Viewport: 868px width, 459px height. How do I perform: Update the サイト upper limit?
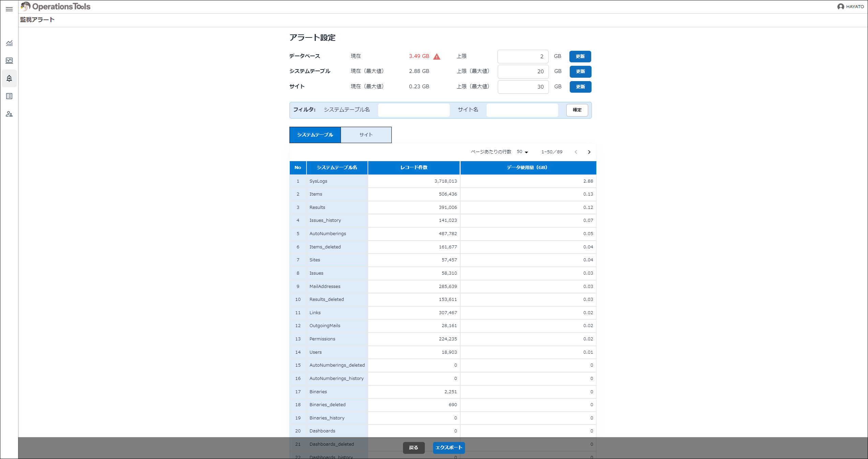[580, 87]
